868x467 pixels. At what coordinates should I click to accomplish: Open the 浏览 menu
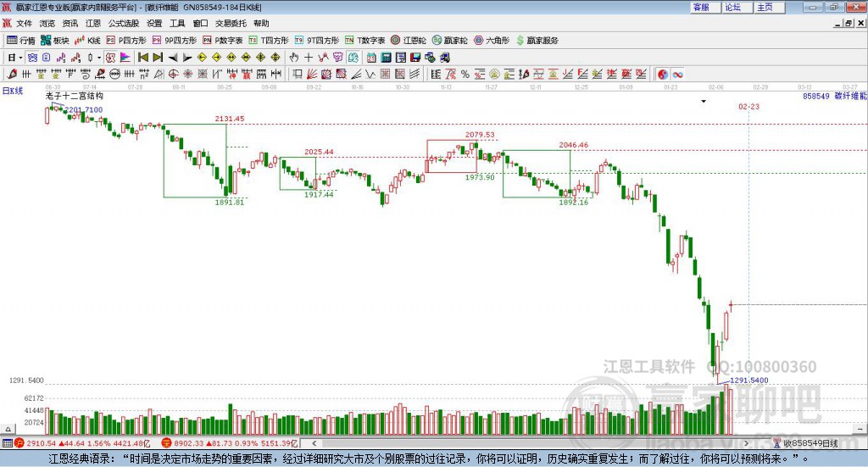tap(47, 23)
